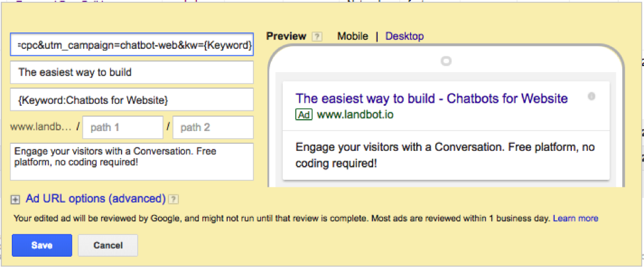This screenshot has width=644, height=268.
Task: Click the truncated 'www.landb…' display URL label
Action: (x=41, y=127)
